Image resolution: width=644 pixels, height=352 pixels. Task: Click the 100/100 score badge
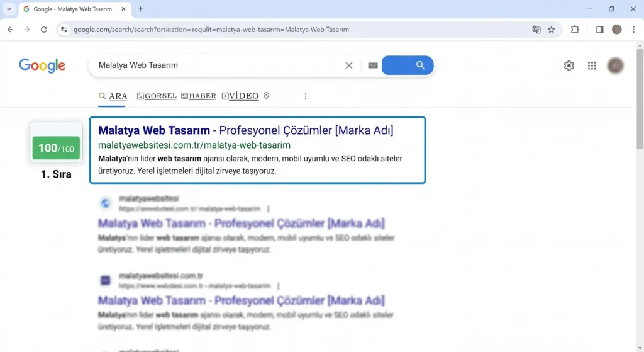coord(56,148)
